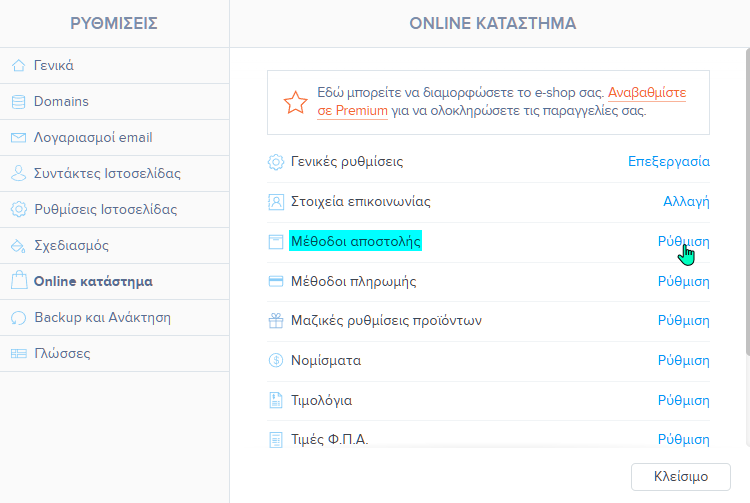The height and width of the screenshot is (503, 750).
Task: Click Ρύθμιση for Μέθοδοι πληρωμής
Action: tap(684, 281)
